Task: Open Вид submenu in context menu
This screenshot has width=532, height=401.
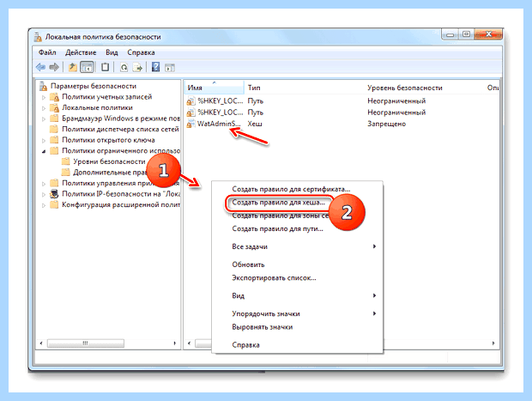Action: click(x=297, y=295)
